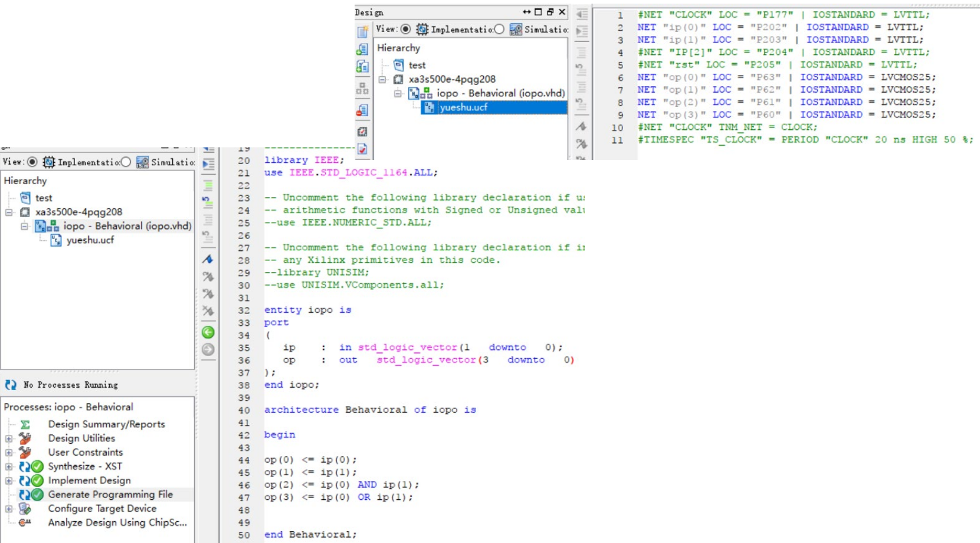980x543 pixels.
Task: Select the test project in the lower-left hierarchy
Action: 43,198
